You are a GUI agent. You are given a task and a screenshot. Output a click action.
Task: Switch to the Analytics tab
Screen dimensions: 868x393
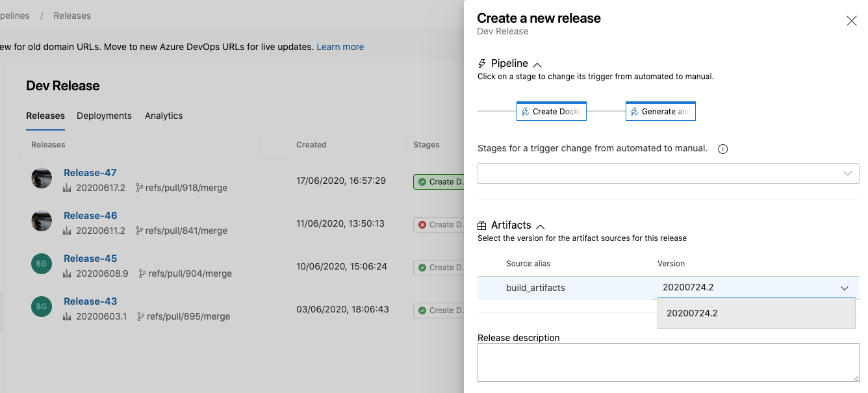164,116
